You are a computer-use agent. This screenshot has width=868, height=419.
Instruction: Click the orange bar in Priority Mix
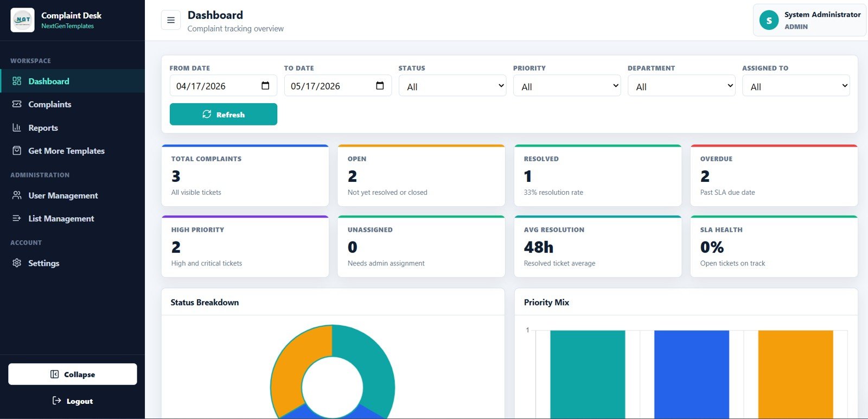tap(795, 374)
